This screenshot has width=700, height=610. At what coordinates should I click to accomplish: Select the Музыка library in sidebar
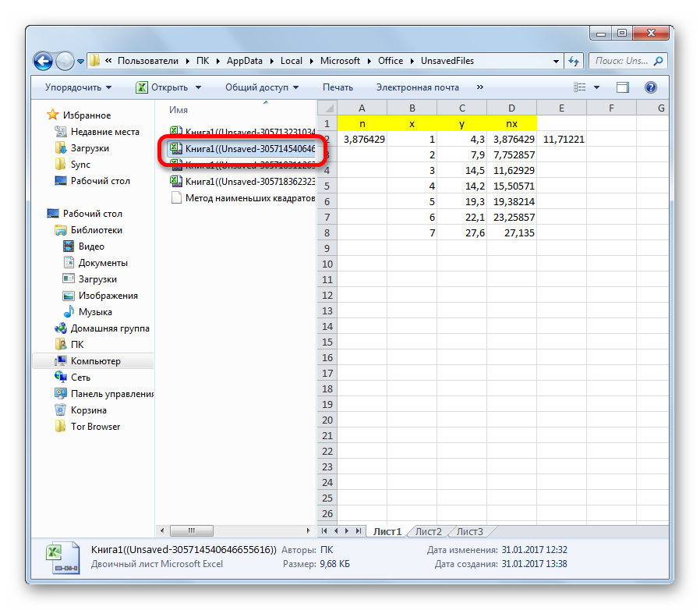point(95,312)
